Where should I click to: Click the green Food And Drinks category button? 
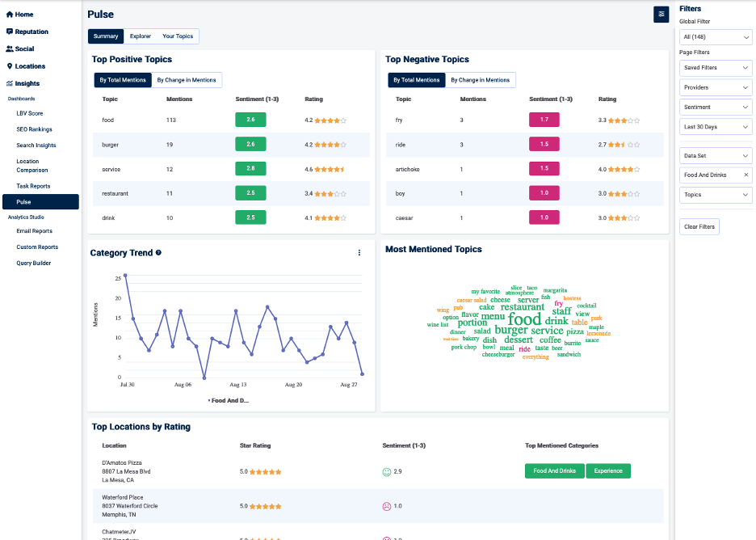click(554, 470)
